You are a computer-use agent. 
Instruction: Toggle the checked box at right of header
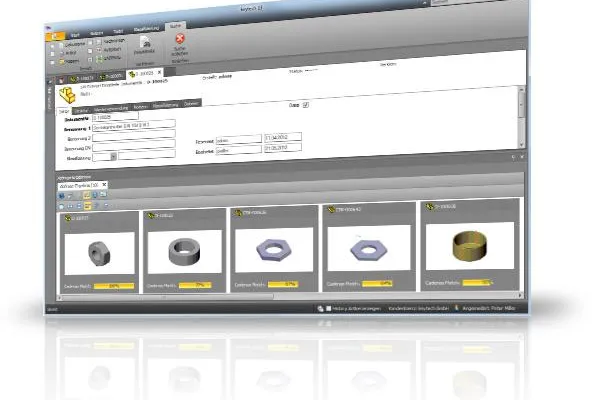tap(305, 104)
